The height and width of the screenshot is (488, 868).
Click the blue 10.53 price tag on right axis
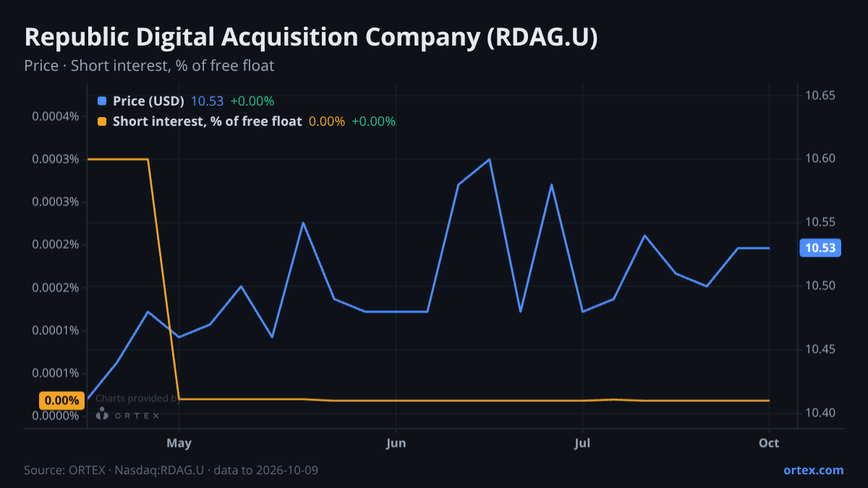820,248
